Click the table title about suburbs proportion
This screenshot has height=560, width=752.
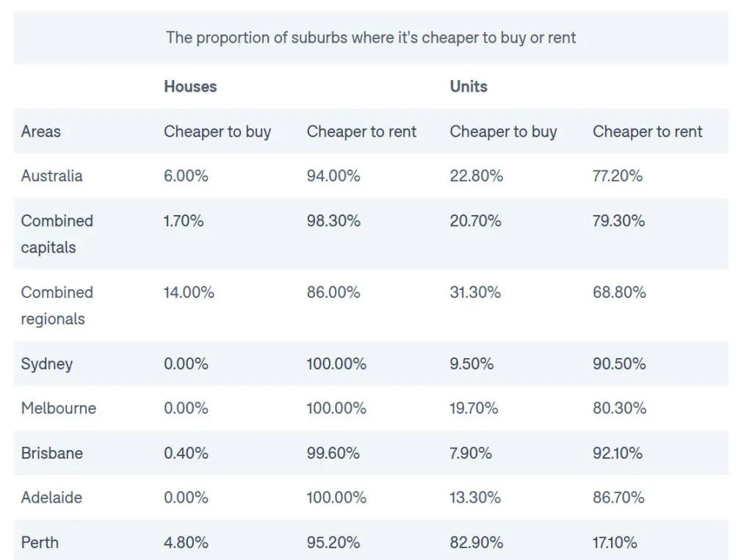371,37
